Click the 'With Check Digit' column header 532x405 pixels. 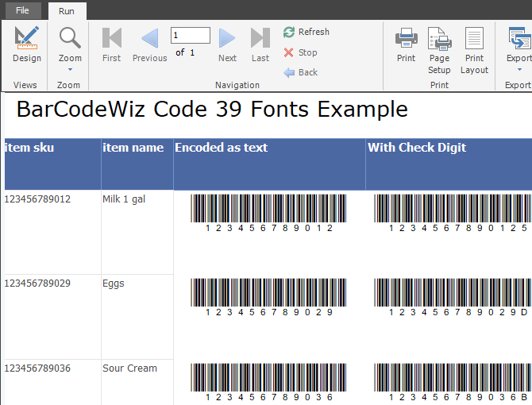click(x=449, y=164)
